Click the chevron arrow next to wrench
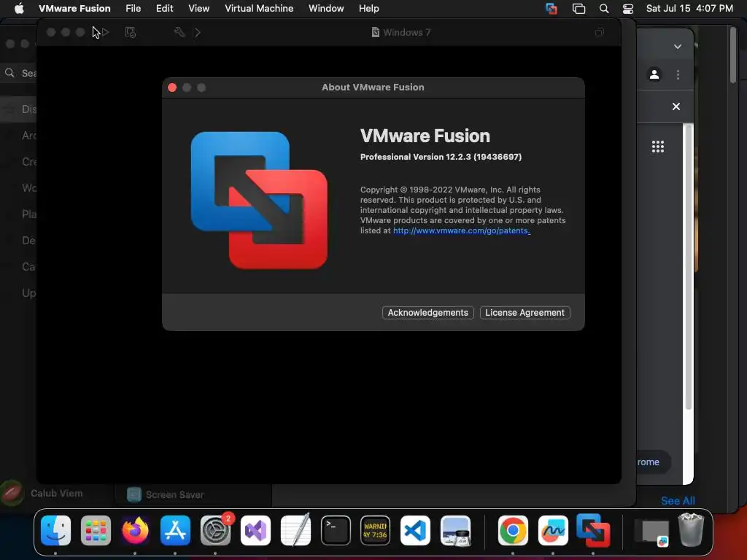 198,32
